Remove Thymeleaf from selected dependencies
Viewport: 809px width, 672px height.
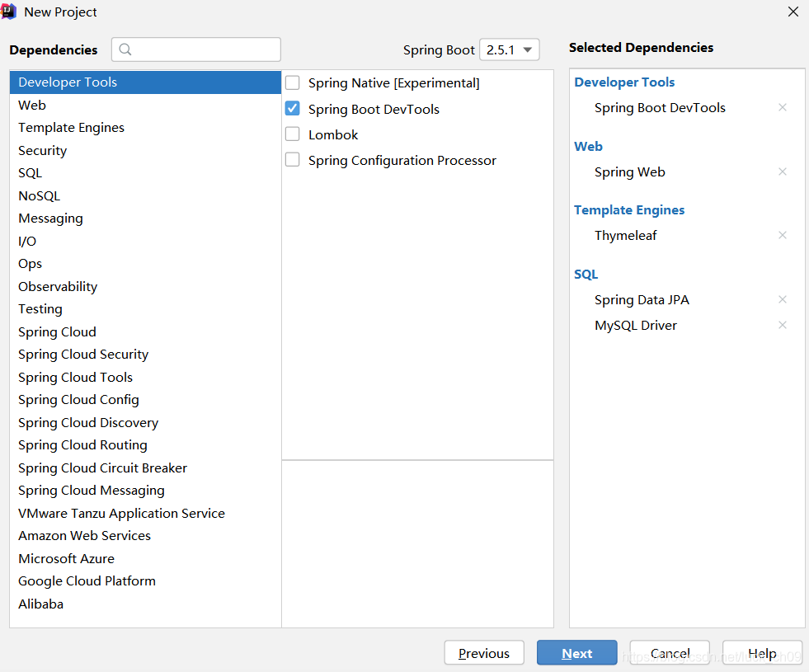click(x=783, y=236)
